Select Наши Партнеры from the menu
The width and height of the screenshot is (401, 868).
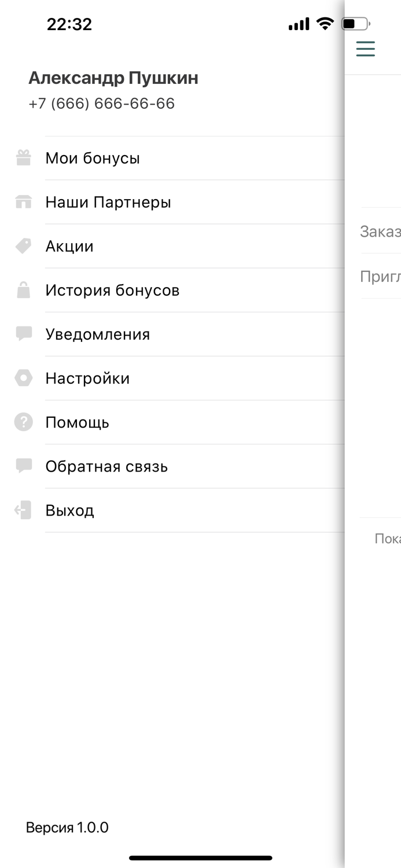[108, 201]
